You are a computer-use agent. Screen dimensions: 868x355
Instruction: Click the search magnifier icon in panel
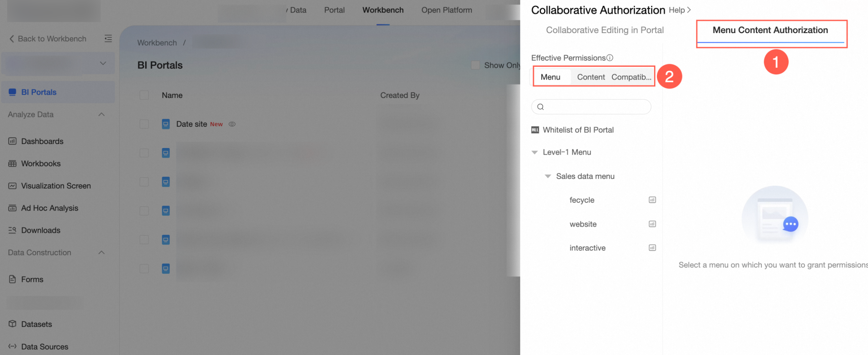[x=541, y=107]
